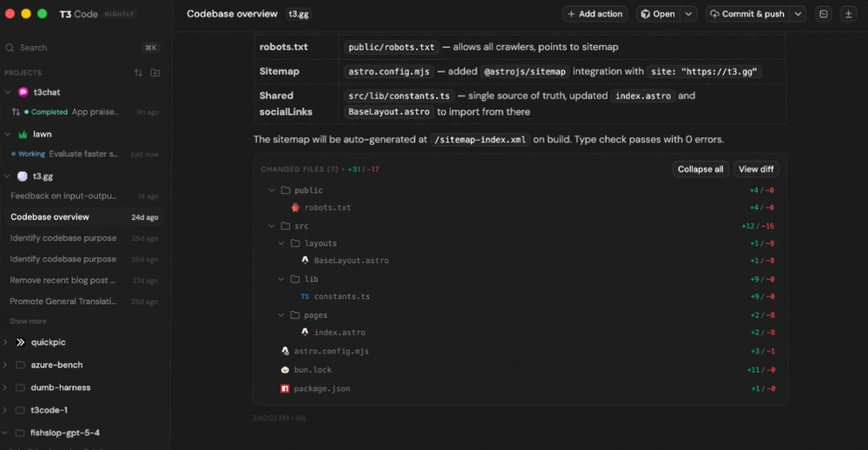Screen dimensions: 868x450
Task: Open the Remove recent blog post thread
Action: tap(84, 281)
